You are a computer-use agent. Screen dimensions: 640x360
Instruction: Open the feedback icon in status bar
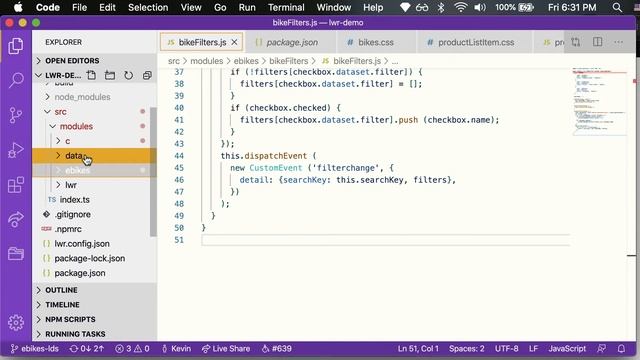[x=601, y=349]
